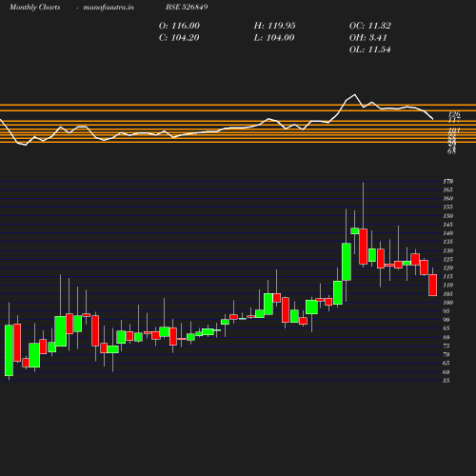The height and width of the screenshot is (476, 476).
Task: Click the 100 price axis label
Action: 447,303
